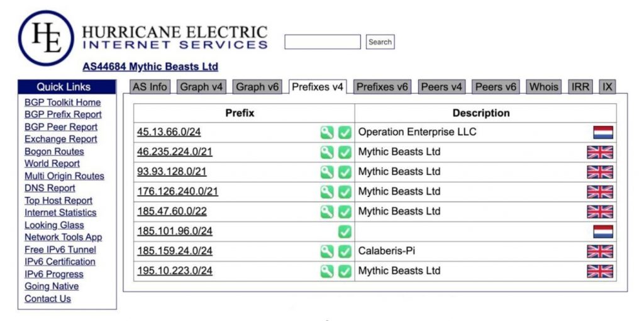Image resolution: width=644 pixels, height=321 pixels.
Task: Click the Search button
Action: (x=380, y=42)
